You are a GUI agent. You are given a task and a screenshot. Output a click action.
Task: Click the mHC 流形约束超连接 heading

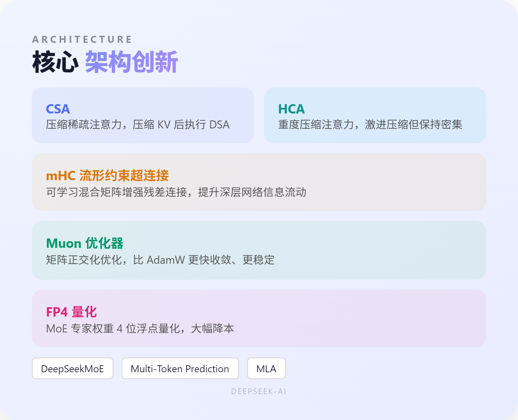pyautogui.click(x=107, y=175)
